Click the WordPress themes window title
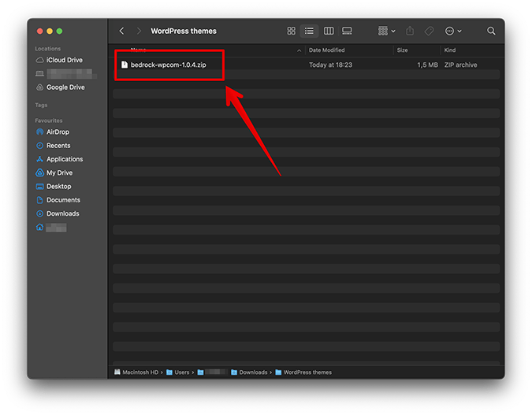 pyautogui.click(x=184, y=31)
